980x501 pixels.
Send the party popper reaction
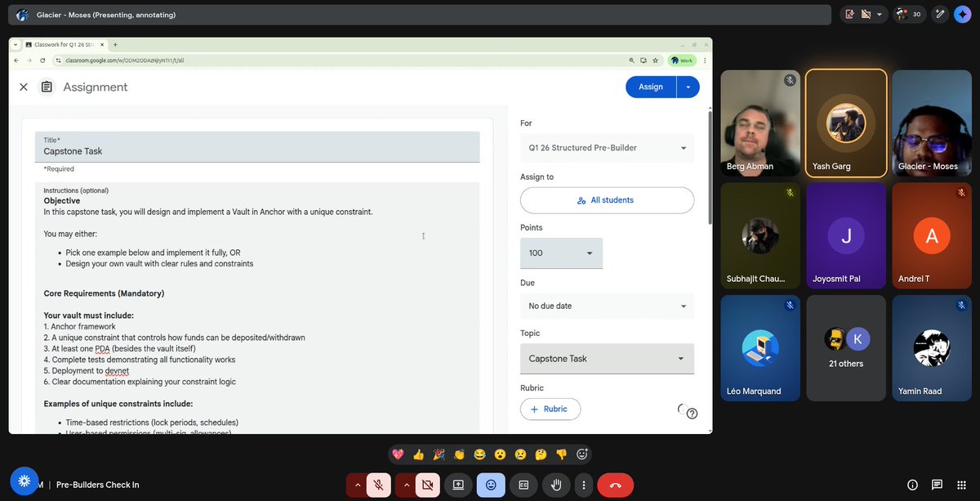439,454
